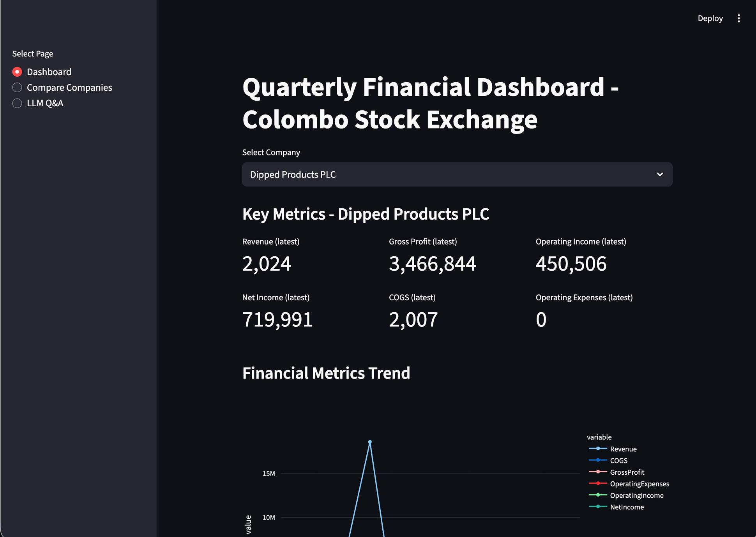Image resolution: width=756 pixels, height=537 pixels.
Task: Switch to the Compare Companies menu entry
Action: [69, 87]
